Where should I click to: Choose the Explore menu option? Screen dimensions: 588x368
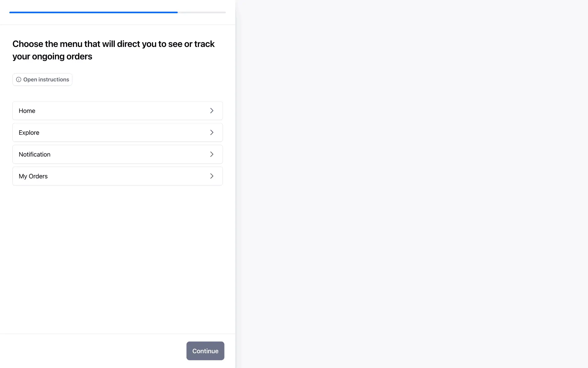point(117,132)
